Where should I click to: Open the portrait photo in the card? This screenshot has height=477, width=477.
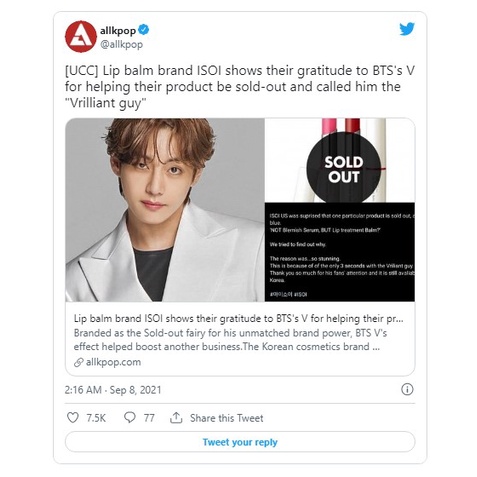tap(165, 210)
